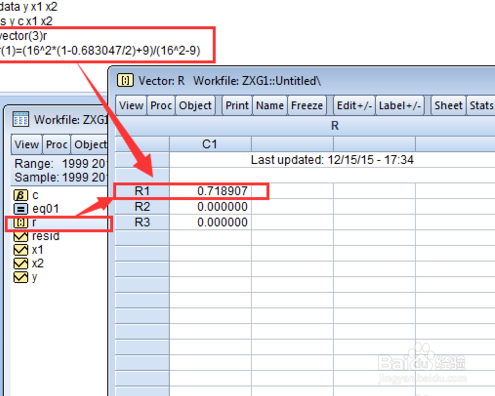Screen dimensions: 495x396
Task: Click the command line vector(3)r
Action: (x=23, y=36)
